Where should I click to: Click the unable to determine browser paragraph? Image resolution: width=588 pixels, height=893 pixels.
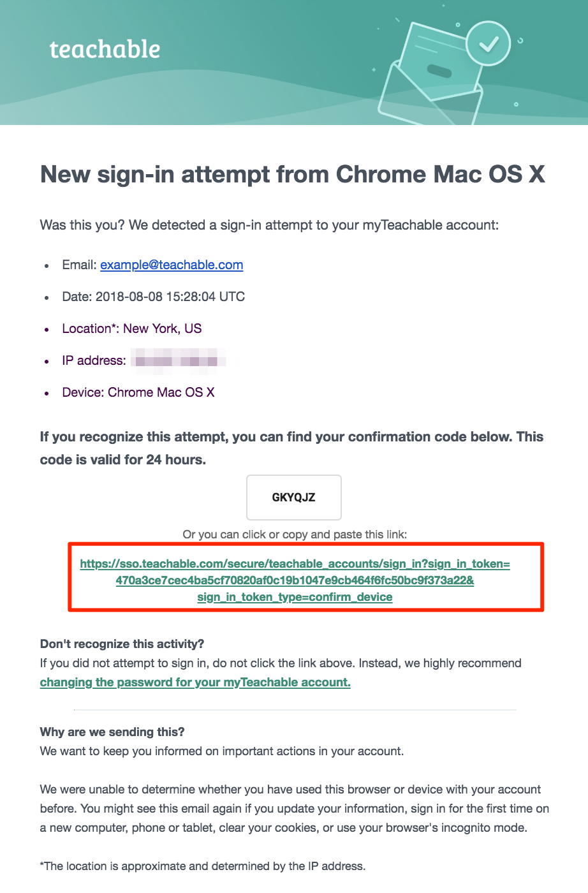(x=295, y=809)
